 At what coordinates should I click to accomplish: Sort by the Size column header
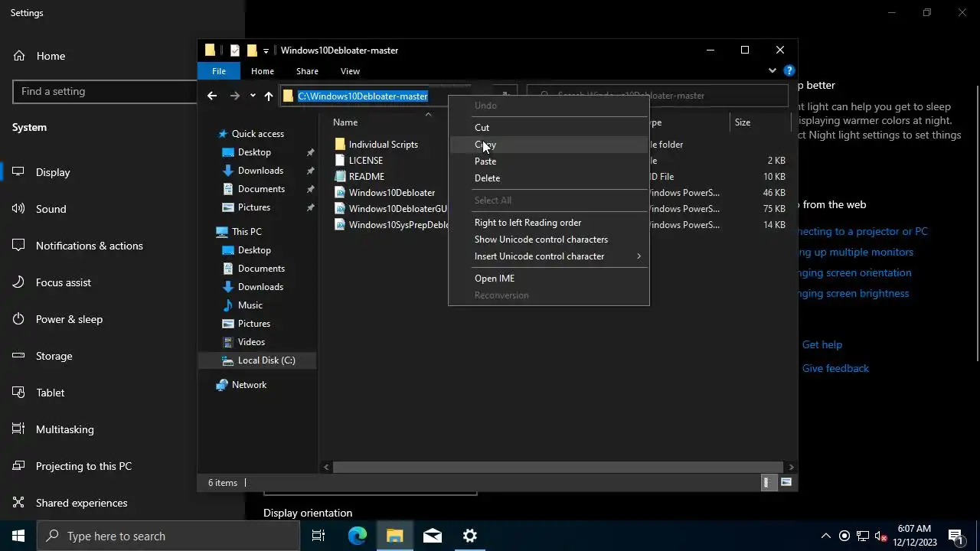(743, 122)
